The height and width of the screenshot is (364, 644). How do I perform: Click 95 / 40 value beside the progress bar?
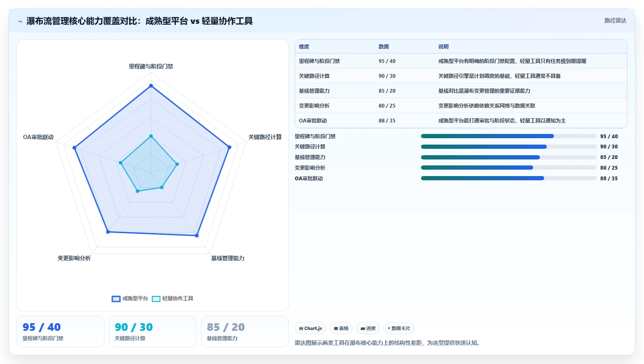(609, 136)
